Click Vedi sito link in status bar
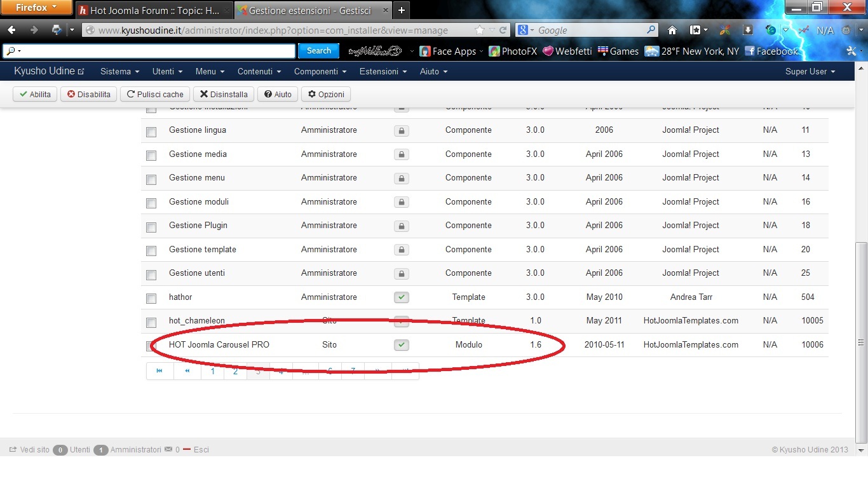 [29, 449]
